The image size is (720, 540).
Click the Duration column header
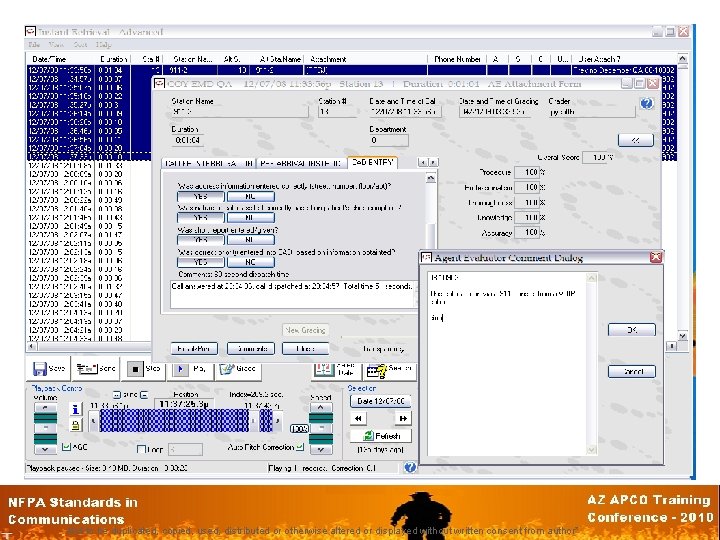click(x=113, y=59)
